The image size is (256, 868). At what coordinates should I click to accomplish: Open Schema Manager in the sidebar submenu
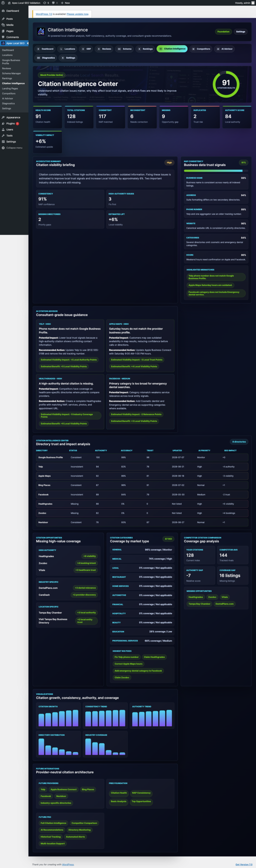pyautogui.click(x=12, y=73)
